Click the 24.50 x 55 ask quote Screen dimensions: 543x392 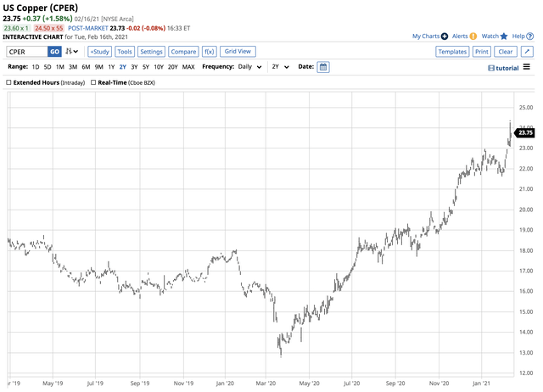49,28
